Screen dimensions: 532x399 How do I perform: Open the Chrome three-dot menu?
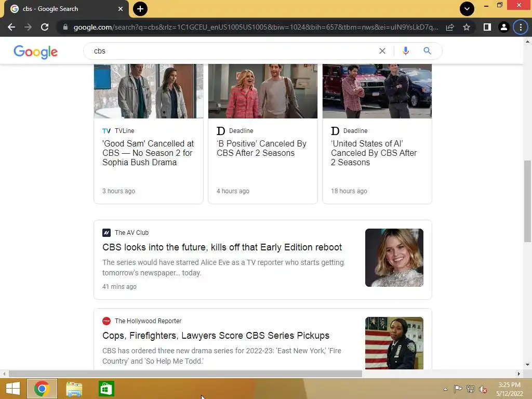tap(521, 27)
